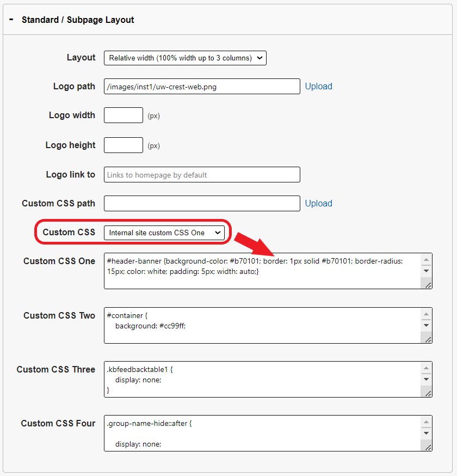This screenshot has height=476, width=457.
Task: Click scroll down arrow in Custom CSS Two
Action: (426, 325)
